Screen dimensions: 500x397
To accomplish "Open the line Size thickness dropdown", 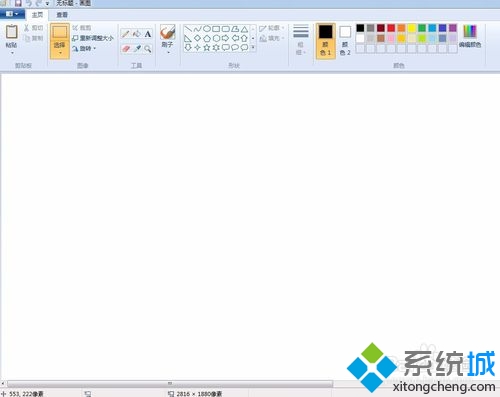I will click(x=301, y=40).
